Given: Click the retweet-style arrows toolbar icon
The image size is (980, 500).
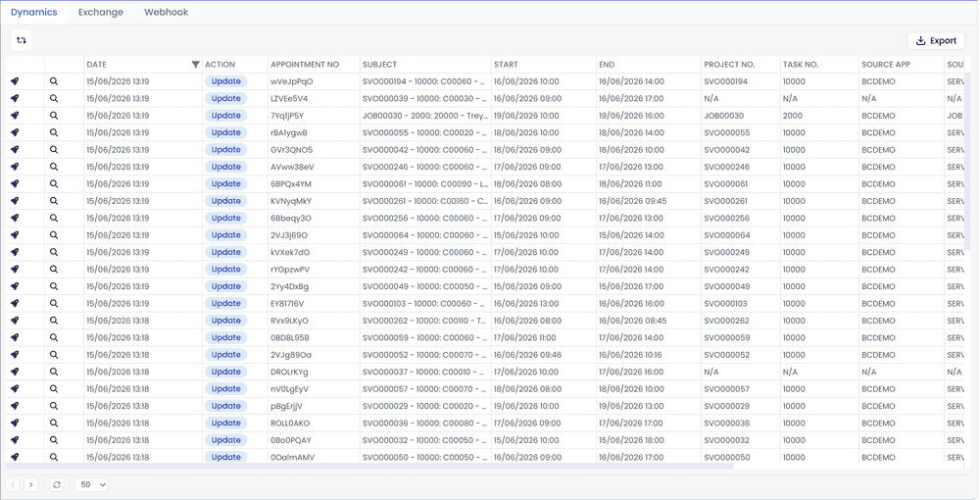Looking at the screenshot, I should (x=22, y=40).
